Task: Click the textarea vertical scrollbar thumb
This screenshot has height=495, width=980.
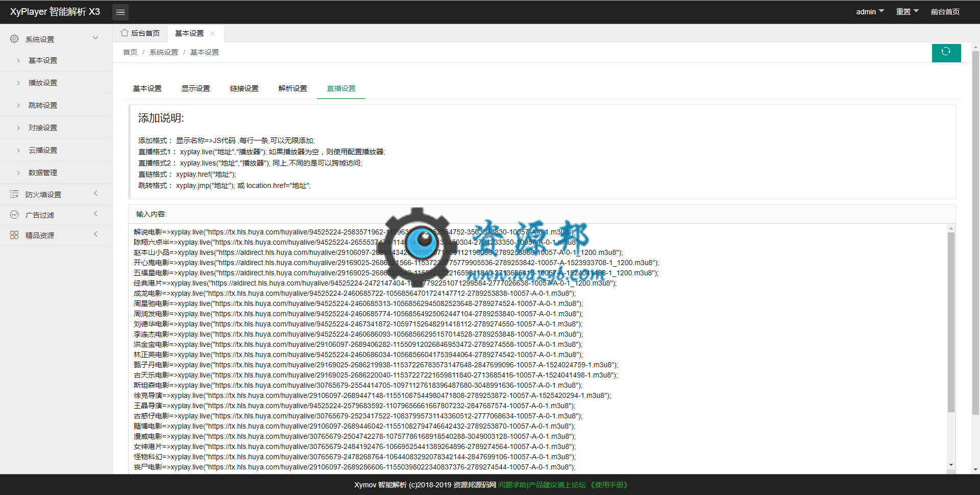Action: pos(951,322)
